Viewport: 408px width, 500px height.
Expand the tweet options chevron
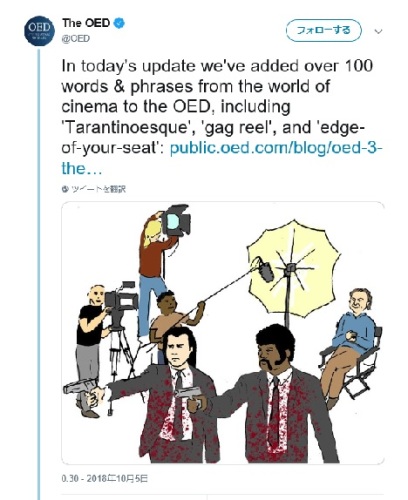pos(378,32)
